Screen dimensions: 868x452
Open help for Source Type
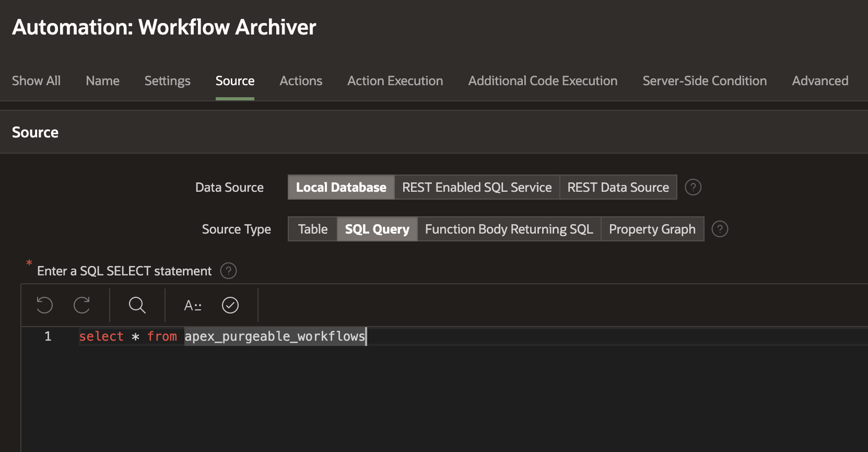tap(720, 229)
